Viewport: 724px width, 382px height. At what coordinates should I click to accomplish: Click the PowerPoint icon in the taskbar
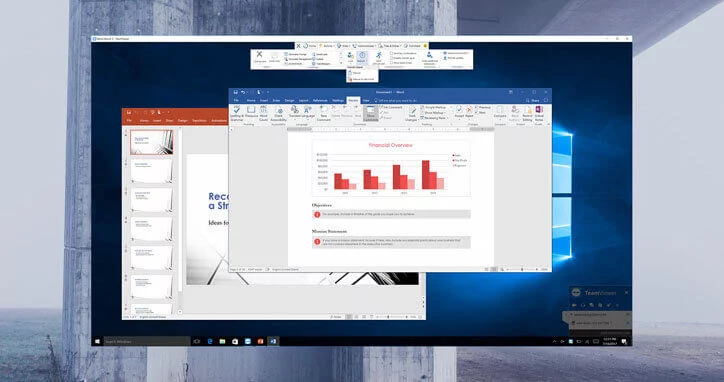260,341
